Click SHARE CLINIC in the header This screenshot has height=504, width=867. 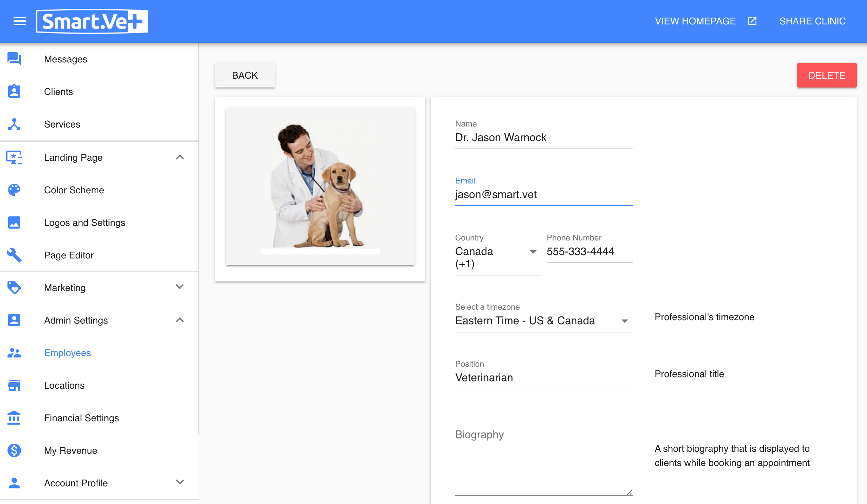pyautogui.click(x=813, y=21)
